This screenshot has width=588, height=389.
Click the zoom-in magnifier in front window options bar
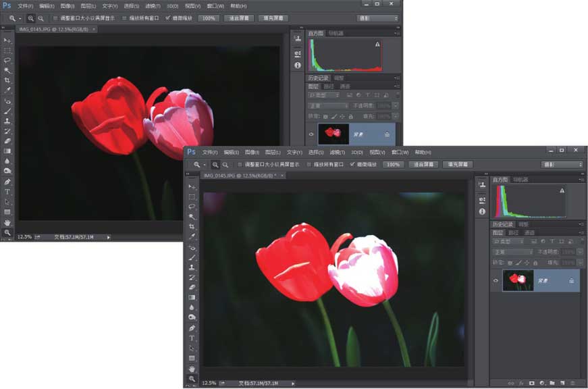[x=215, y=165]
